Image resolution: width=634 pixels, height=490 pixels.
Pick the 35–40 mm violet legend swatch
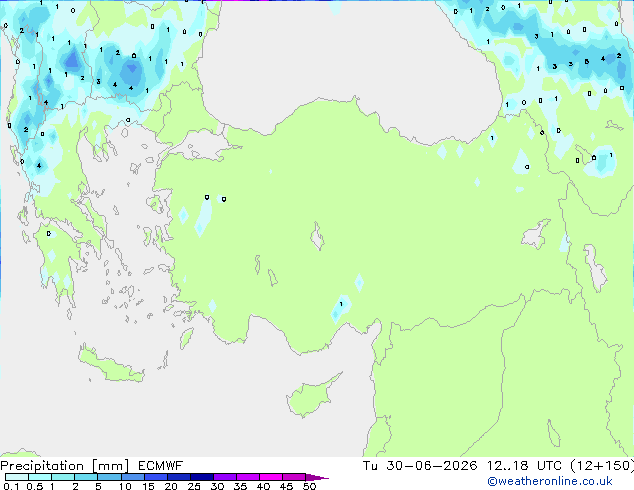(247, 477)
